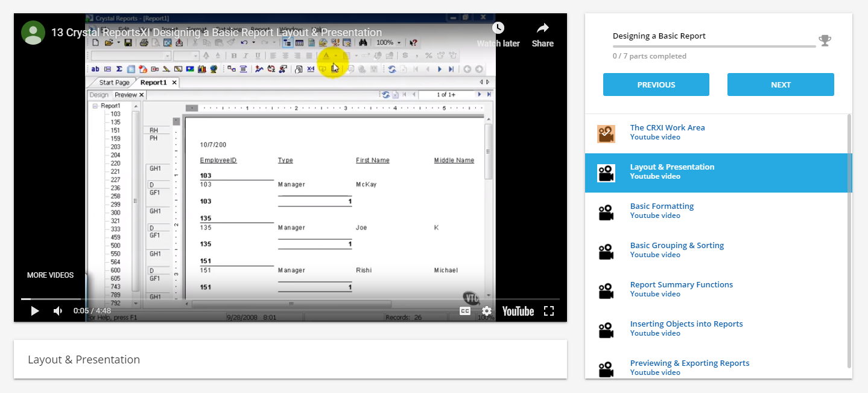868x393 pixels.
Task: Click the center of the video frame to play it
Action: tap(290, 167)
